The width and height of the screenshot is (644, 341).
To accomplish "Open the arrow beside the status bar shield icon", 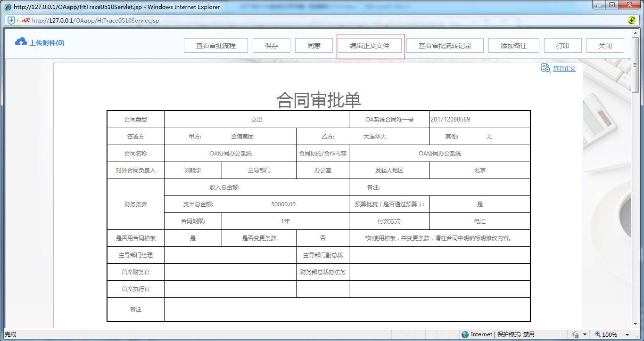I will [x=585, y=334].
